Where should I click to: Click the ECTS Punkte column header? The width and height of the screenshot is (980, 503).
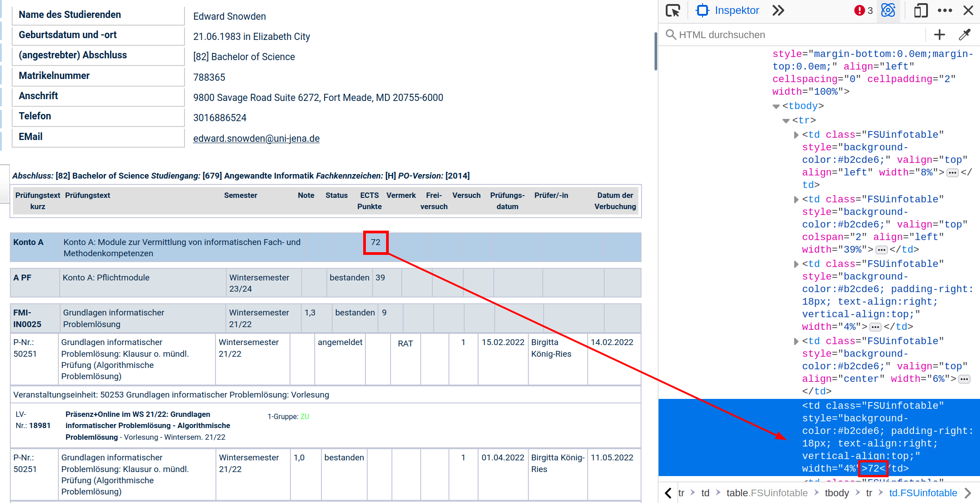(x=369, y=201)
